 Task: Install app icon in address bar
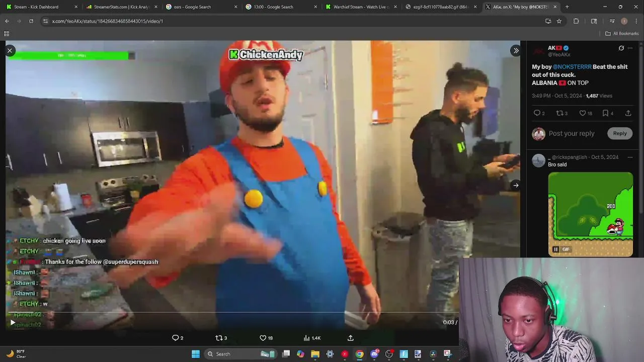(x=548, y=21)
